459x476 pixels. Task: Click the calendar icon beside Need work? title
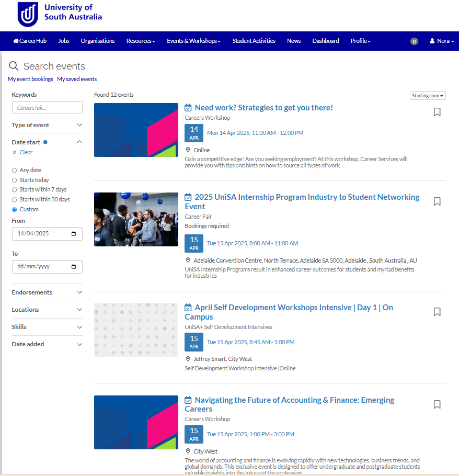tap(188, 108)
